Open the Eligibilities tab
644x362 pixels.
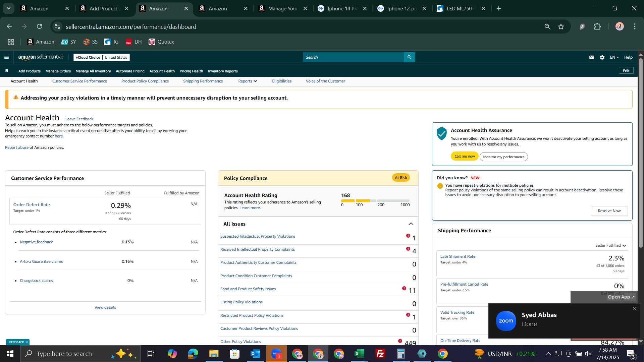[282, 81]
